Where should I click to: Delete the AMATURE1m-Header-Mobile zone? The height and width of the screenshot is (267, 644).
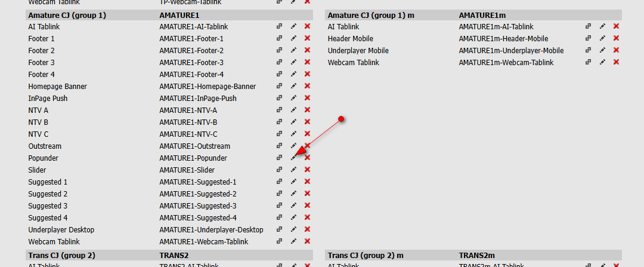(x=616, y=39)
